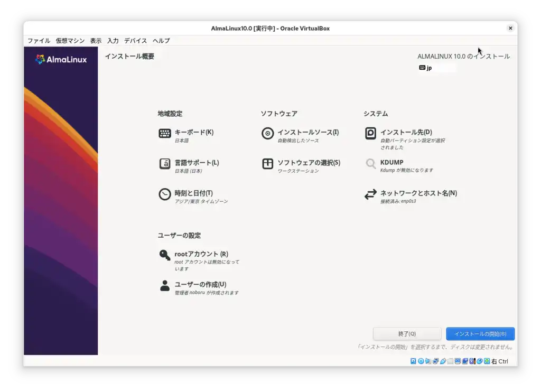Image resolution: width=541 pixels, height=392 pixels.
Task: Open インストール先 installation destination settings
Action: [406, 133]
